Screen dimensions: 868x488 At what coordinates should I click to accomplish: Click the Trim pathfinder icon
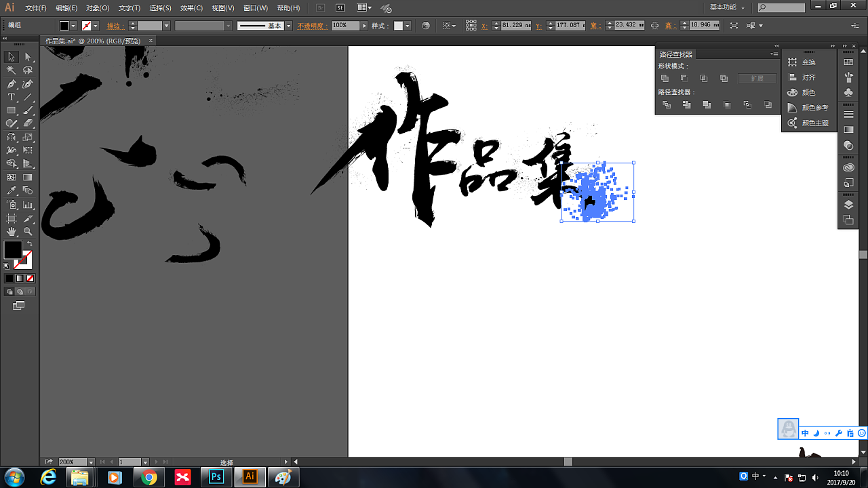(687, 105)
